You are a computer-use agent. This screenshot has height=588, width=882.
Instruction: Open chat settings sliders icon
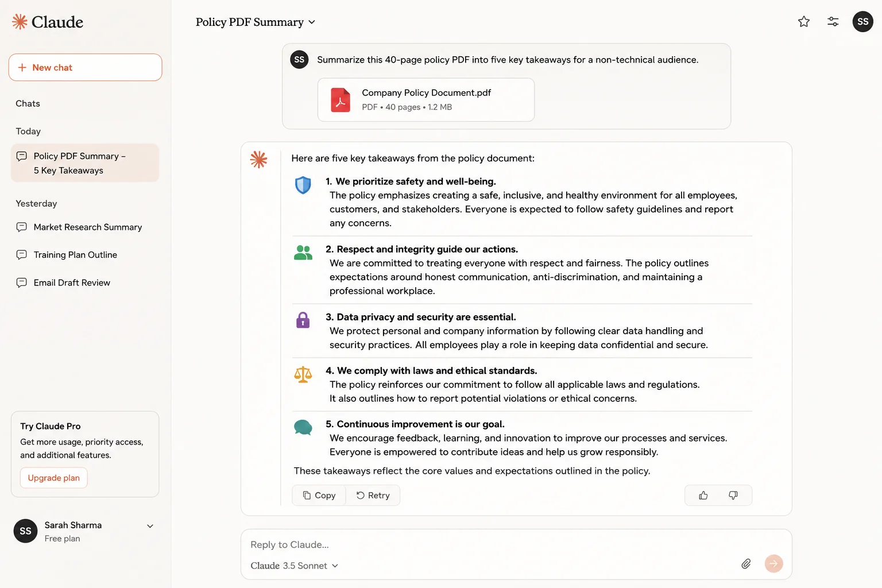[x=833, y=22]
